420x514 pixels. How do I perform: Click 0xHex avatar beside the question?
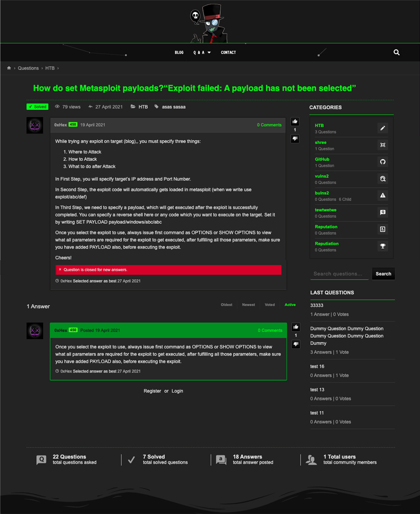click(x=35, y=125)
